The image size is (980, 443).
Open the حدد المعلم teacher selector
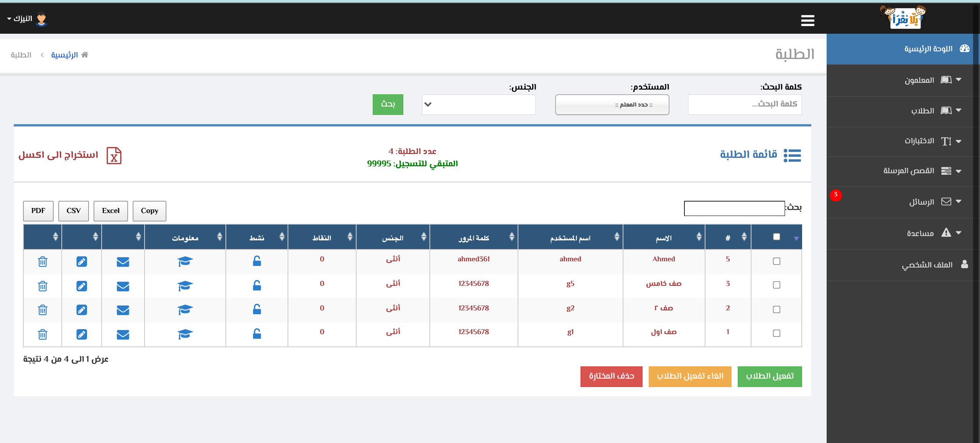click(612, 105)
